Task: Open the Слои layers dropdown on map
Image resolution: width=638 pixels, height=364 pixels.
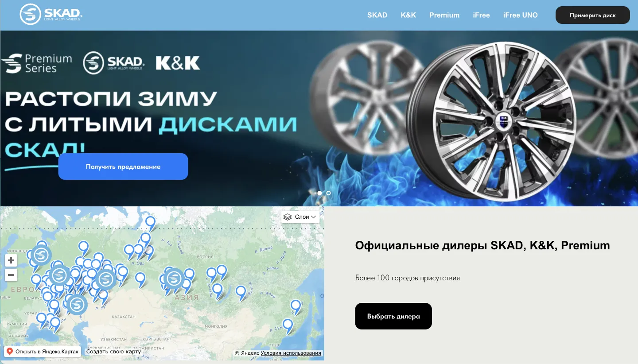Action: (300, 217)
